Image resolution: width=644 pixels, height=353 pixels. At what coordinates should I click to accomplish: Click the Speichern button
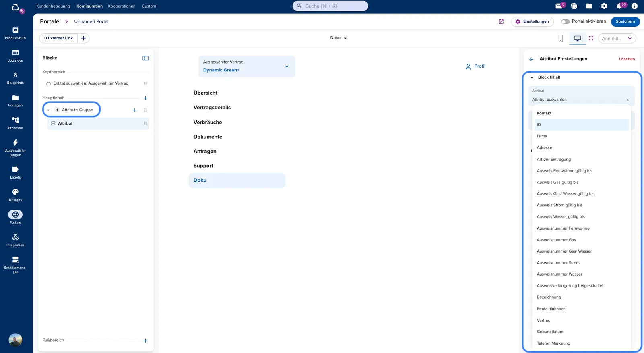625,22
